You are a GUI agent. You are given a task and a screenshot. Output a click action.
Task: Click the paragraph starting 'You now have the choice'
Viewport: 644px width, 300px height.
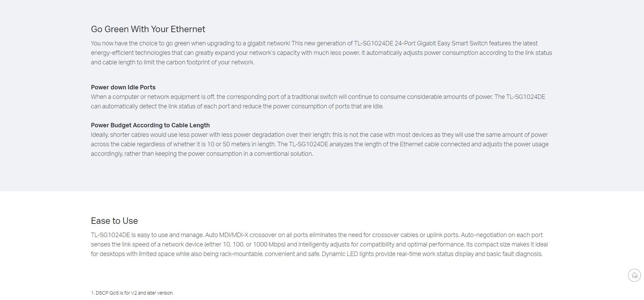[321, 53]
